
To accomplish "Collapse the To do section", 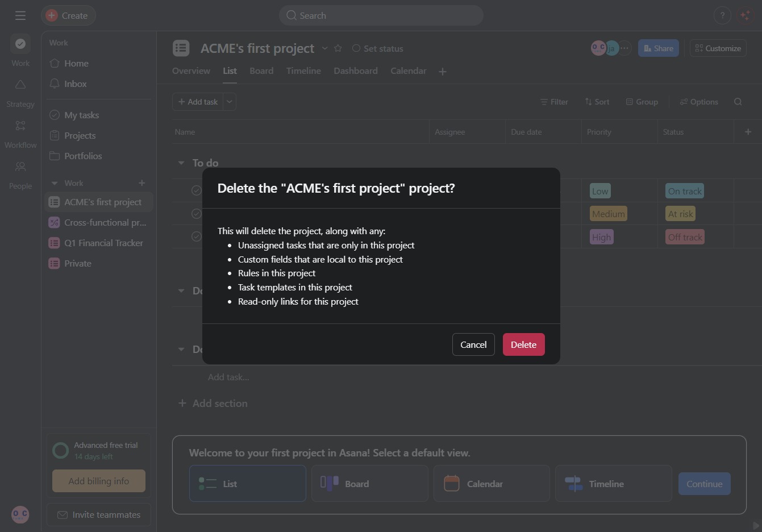I will click(181, 163).
